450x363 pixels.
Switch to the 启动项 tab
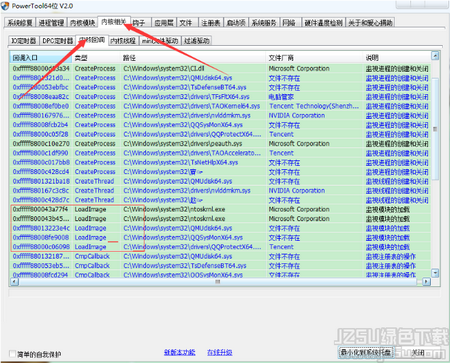(236, 23)
